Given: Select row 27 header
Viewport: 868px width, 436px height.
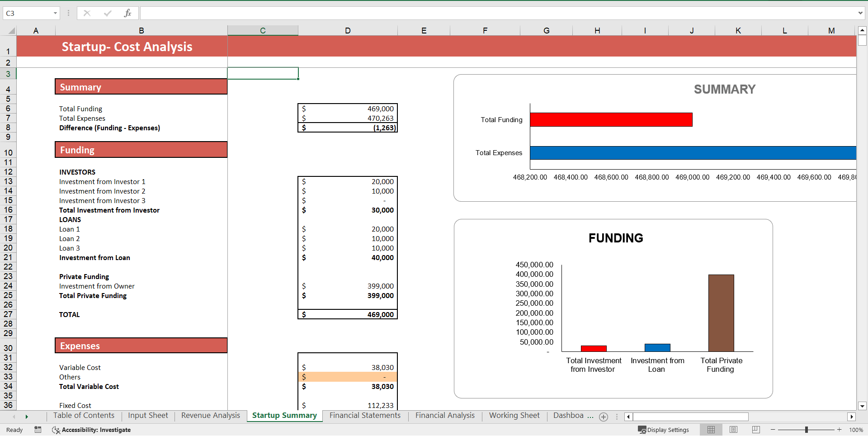Looking at the screenshot, I should 8,314.
